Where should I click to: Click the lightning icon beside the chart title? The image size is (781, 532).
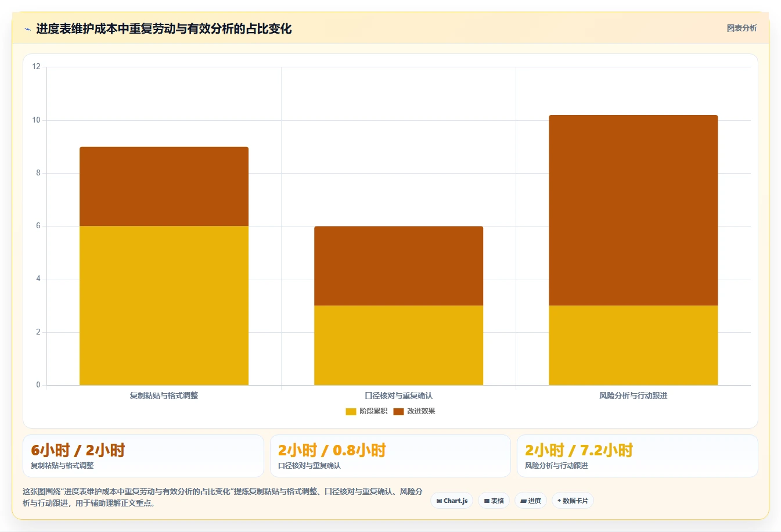coord(27,29)
